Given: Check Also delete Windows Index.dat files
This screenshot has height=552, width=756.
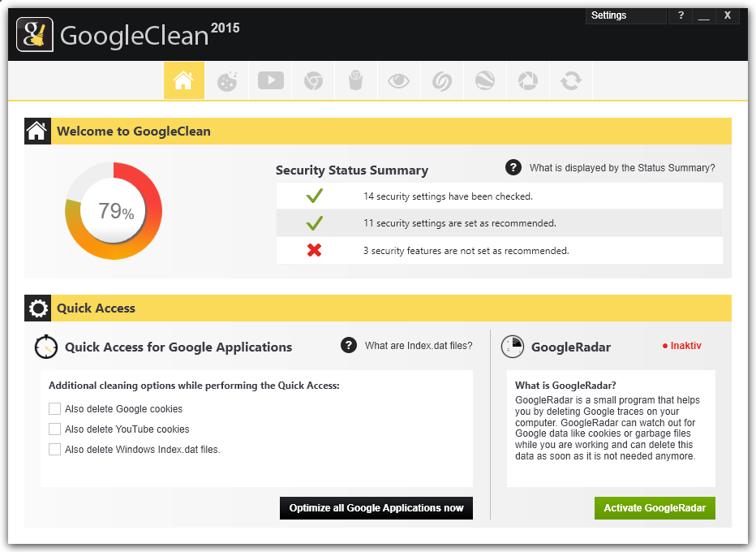Looking at the screenshot, I should [54, 449].
